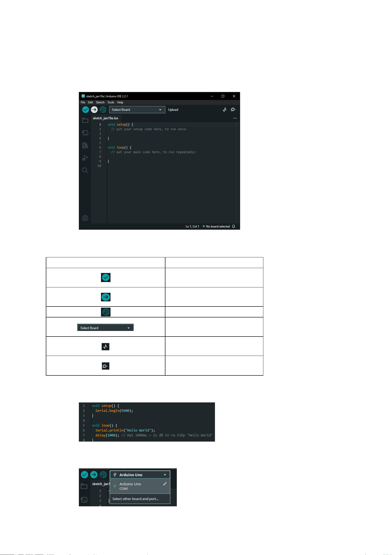Screen dimensions: 392x555
Task: Start debugging with the Debug toolbar icon
Action: click(103, 109)
